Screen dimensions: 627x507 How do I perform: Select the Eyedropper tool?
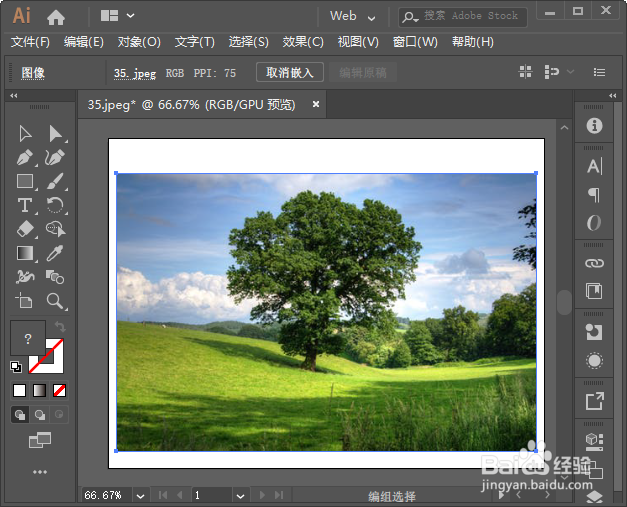coord(55,253)
